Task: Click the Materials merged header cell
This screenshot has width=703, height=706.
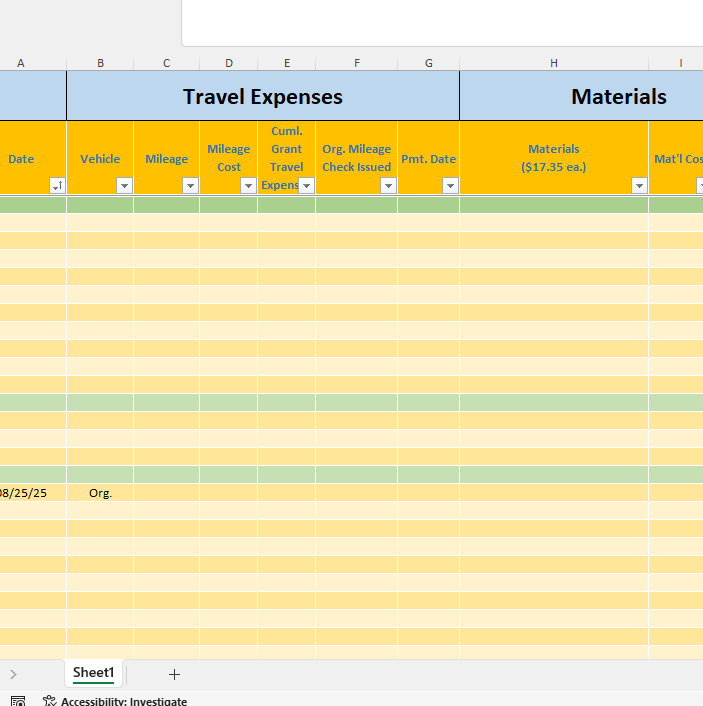Action: [x=581, y=96]
